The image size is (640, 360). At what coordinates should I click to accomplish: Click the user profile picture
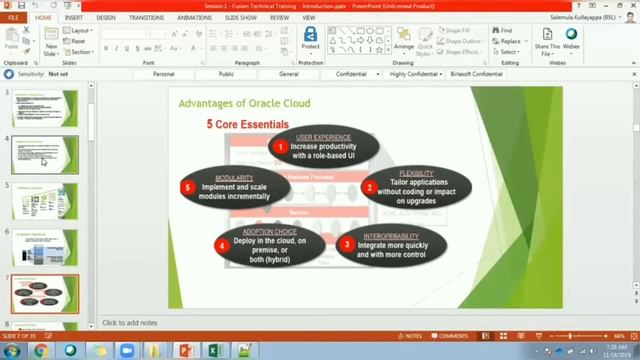pos(631,18)
